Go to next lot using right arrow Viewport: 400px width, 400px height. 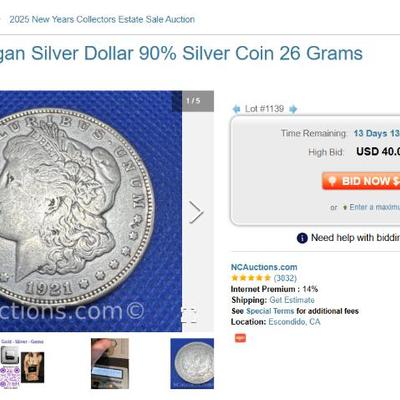coord(293,109)
